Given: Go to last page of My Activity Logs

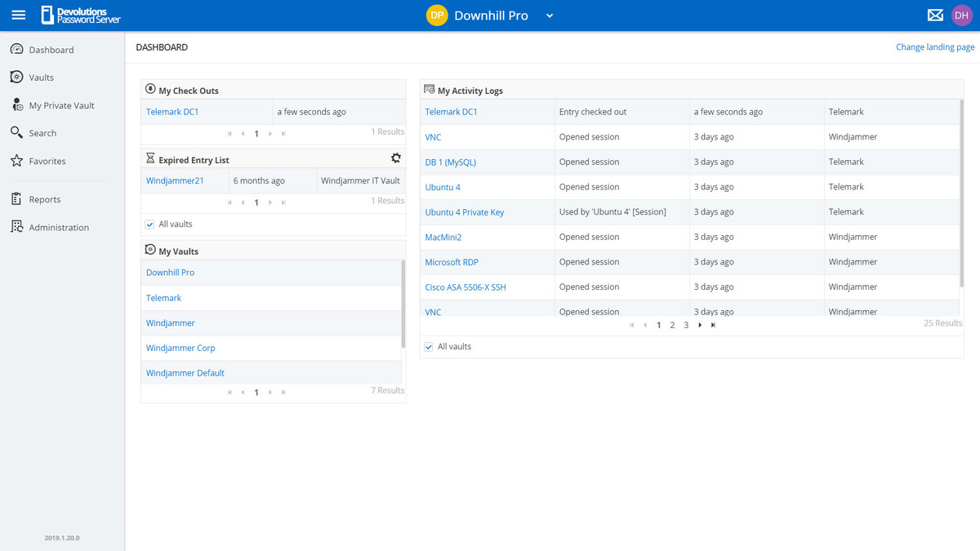Looking at the screenshot, I should point(713,325).
